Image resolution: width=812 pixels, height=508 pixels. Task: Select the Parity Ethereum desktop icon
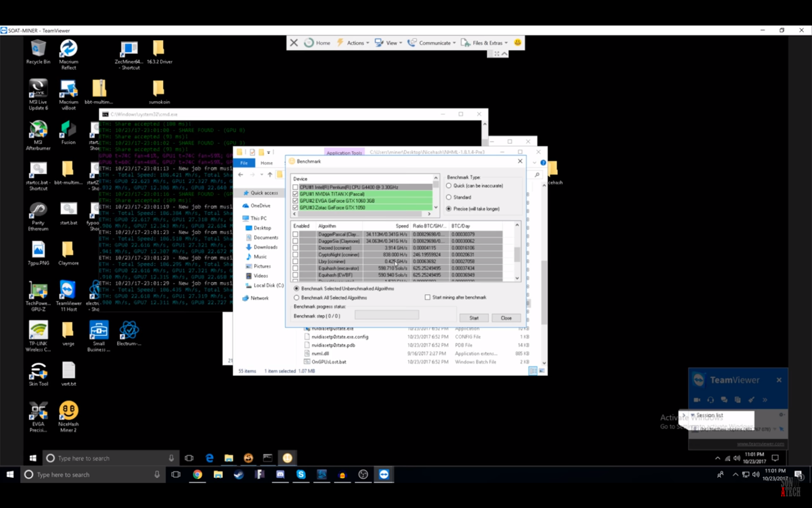click(x=38, y=216)
